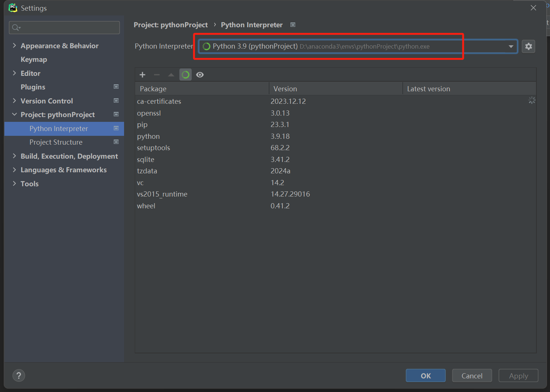Viewport: 550px width, 392px height.
Task: Select the openssl package row
Action: 335,113
